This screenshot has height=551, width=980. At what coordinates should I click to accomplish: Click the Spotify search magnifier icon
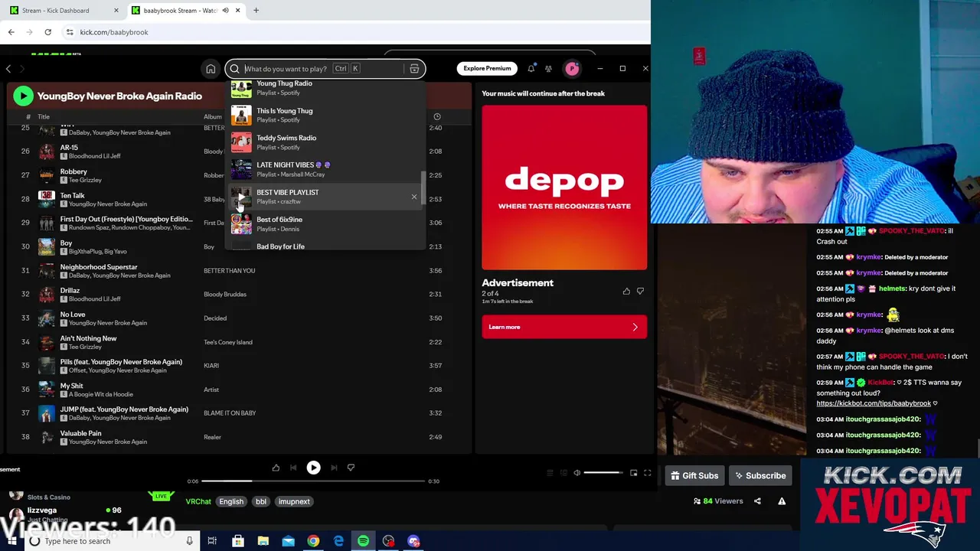point(235,69)
